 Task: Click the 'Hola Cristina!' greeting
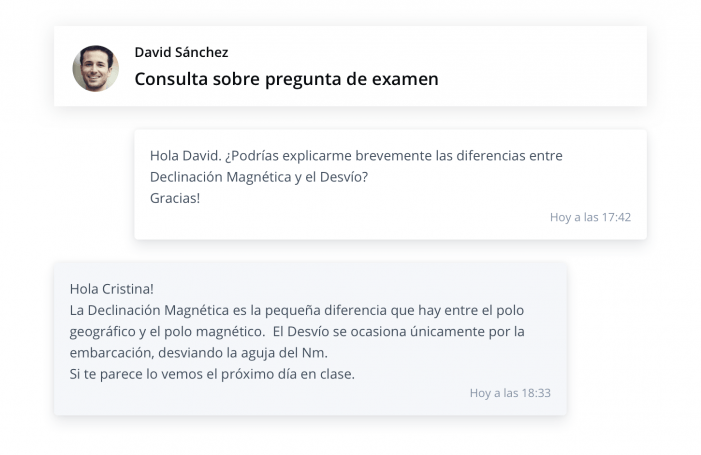(112, 288)
